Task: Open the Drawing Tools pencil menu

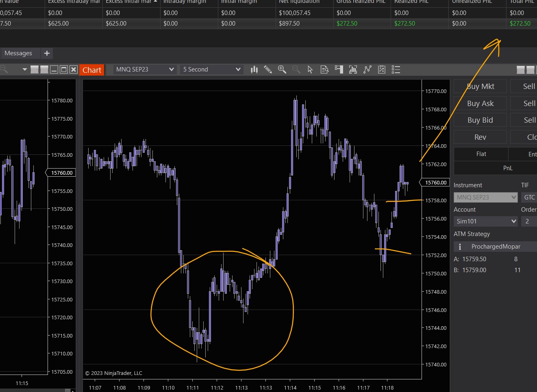Action: (x=268, y=69)
